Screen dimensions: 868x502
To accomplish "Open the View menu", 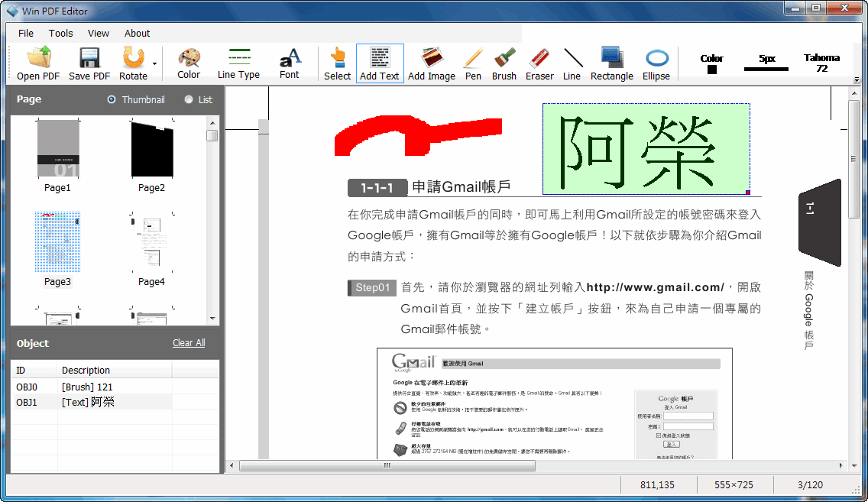I will pos(98,33).
